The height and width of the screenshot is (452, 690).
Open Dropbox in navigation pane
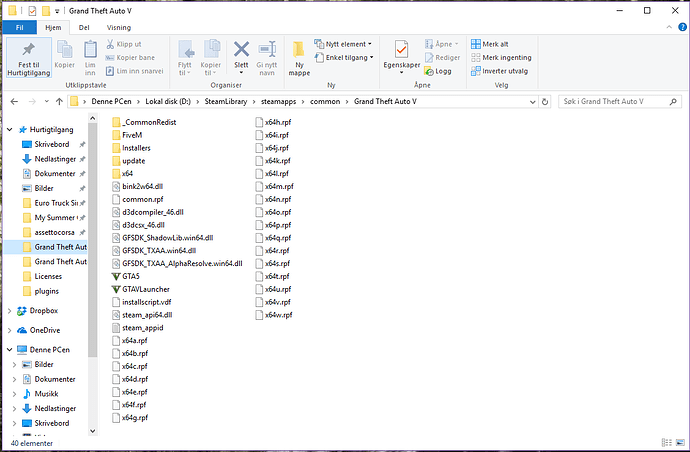click(x=44, y=311)
